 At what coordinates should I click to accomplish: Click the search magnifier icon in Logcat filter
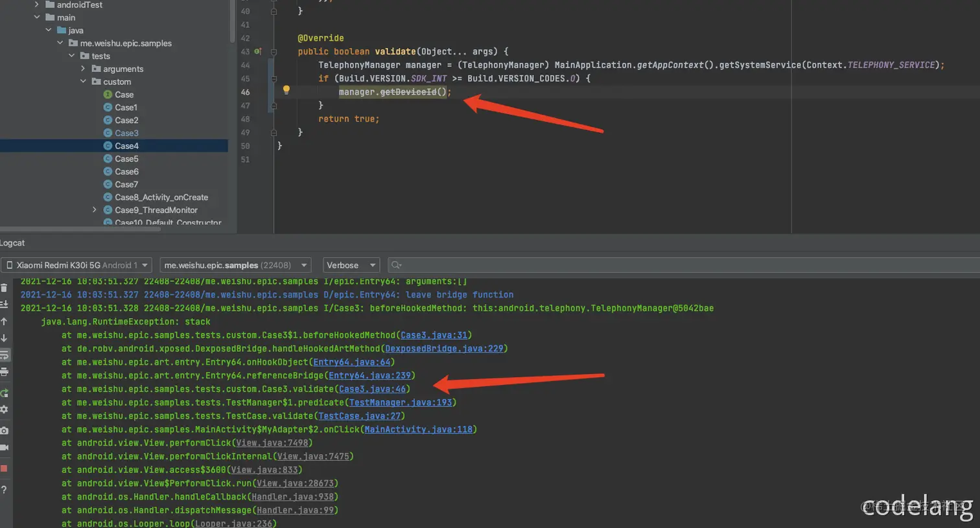[396, 265]
